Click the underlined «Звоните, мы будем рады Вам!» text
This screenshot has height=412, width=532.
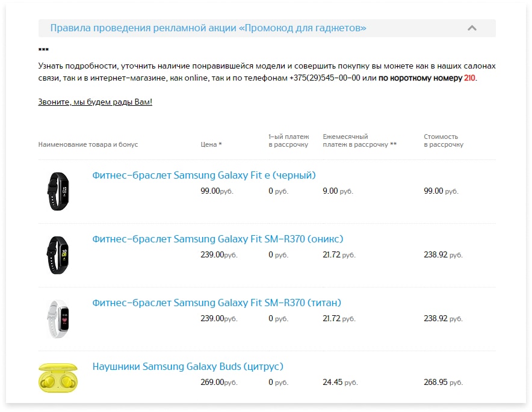point(95,102)
